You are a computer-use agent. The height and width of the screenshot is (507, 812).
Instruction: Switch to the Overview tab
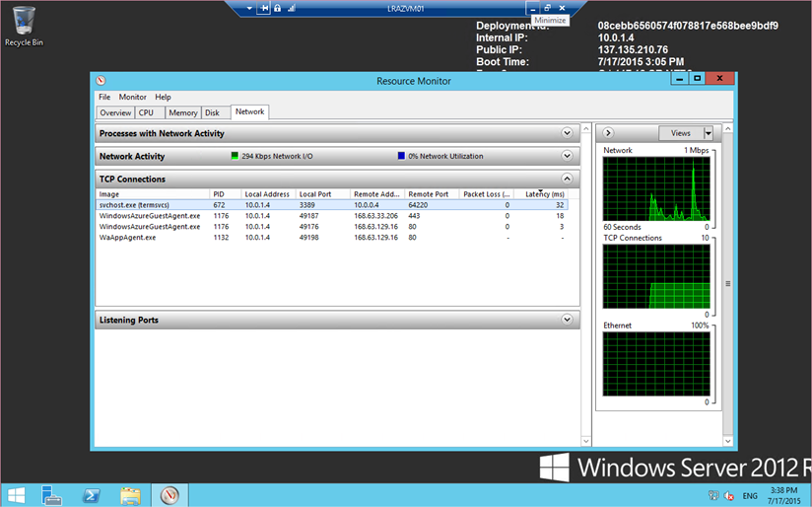pyautogui.click(x=115, y=112)
